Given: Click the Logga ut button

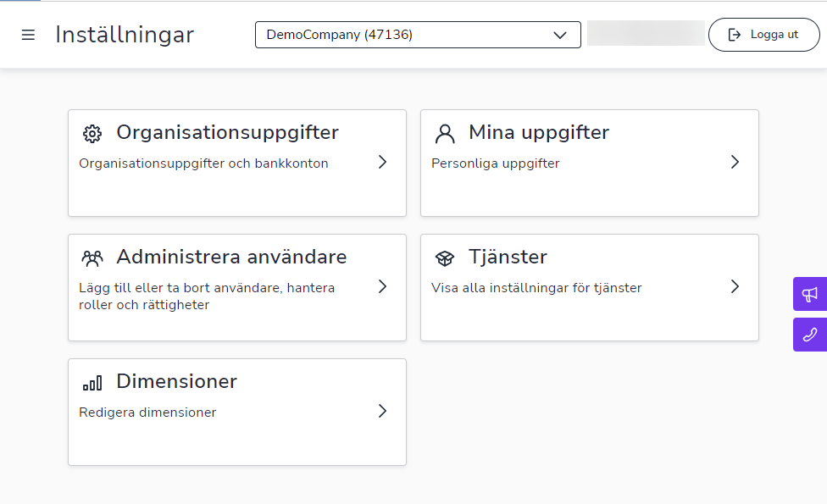Looking at the screenshot, I should point(763,35).
